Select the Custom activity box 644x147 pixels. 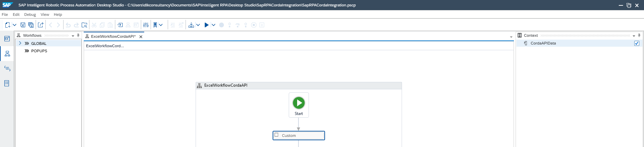pos(299,136)
